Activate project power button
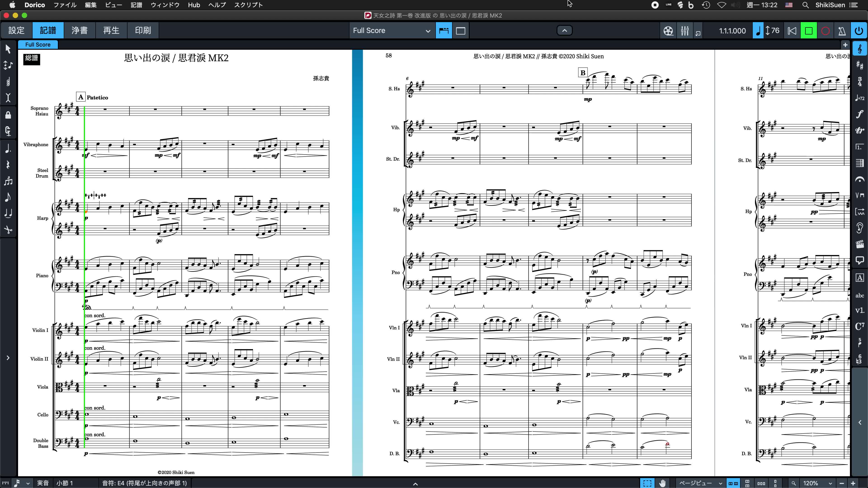Image resolution: width=868 pixels, height=488 pixels. 859,31
